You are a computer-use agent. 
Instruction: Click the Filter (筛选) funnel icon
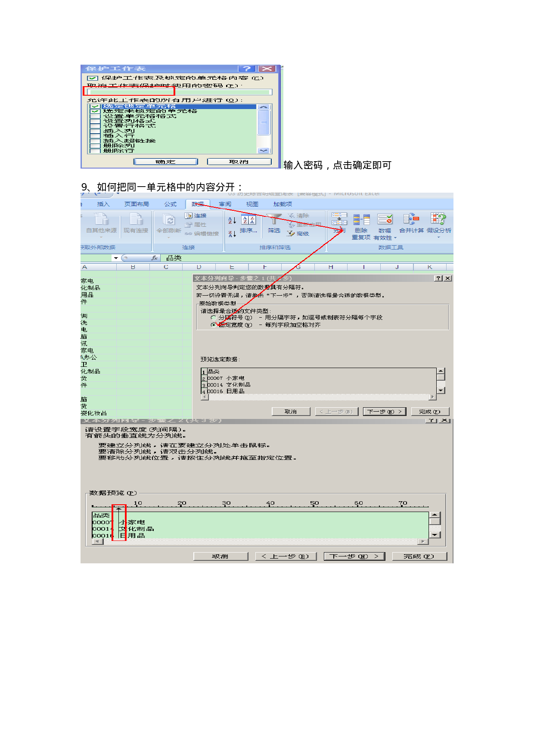tap(273, 219)
